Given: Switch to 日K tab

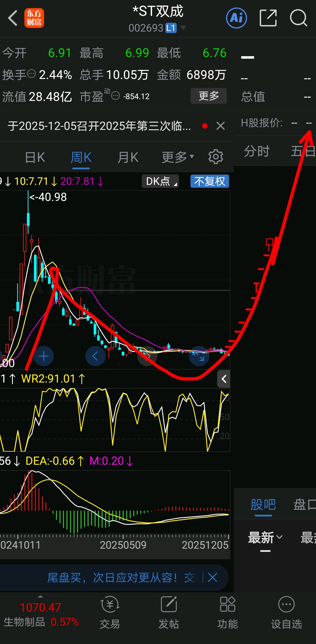Looking at the screenshot, I should click(35, 157).
